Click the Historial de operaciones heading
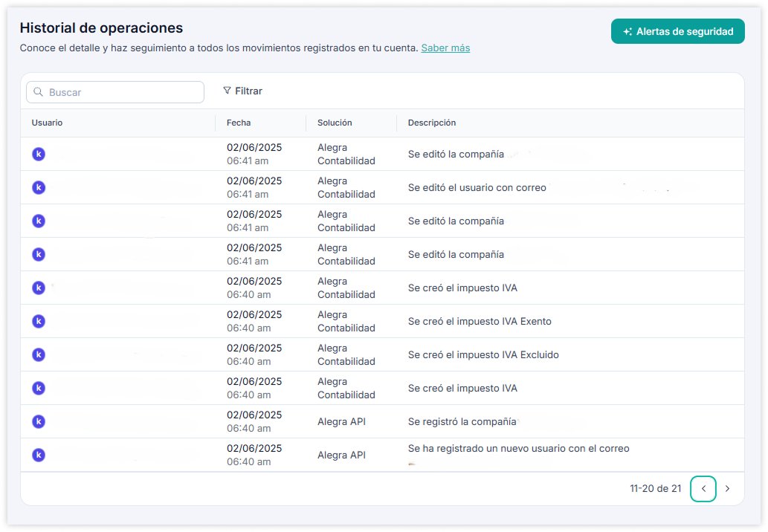The height and width of the screenshot is (532, 768). 101,28
